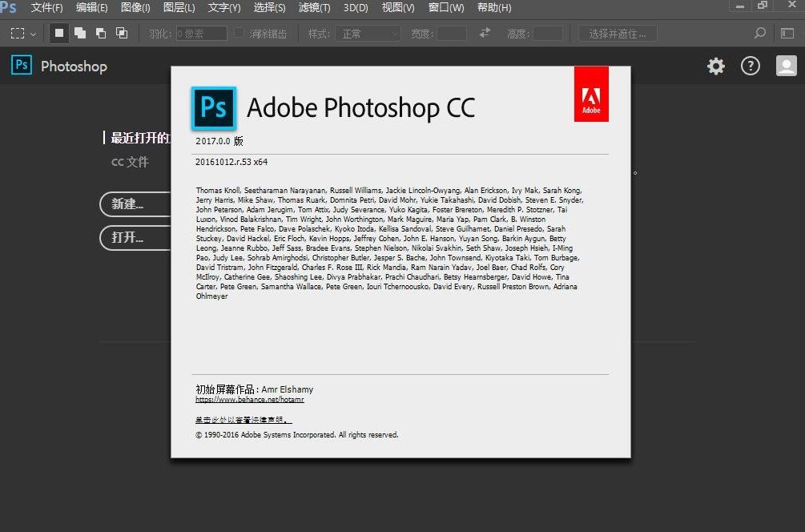Minimize the Photoshop window
The width and height of the screenshot is (805, 532).
tap(740, 6)
